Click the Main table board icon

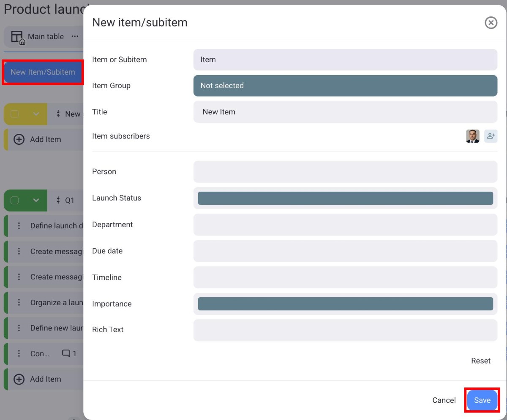pyautogui.click(x=18, y=36)
